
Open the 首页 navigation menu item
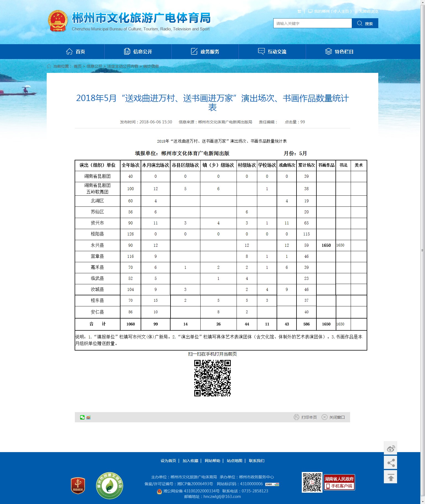[x=75, y=52]
